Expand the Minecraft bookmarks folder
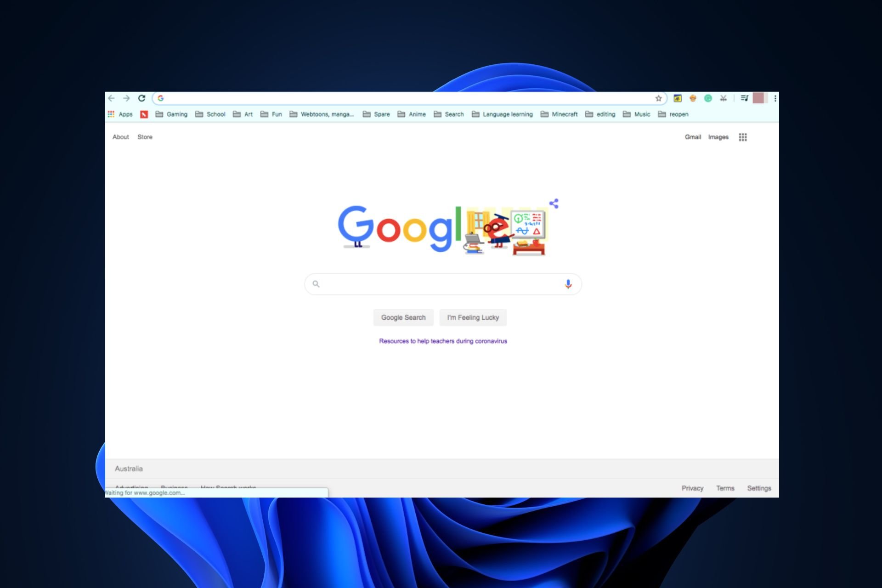This screenshot has width=882, height=588. point(559,114)
